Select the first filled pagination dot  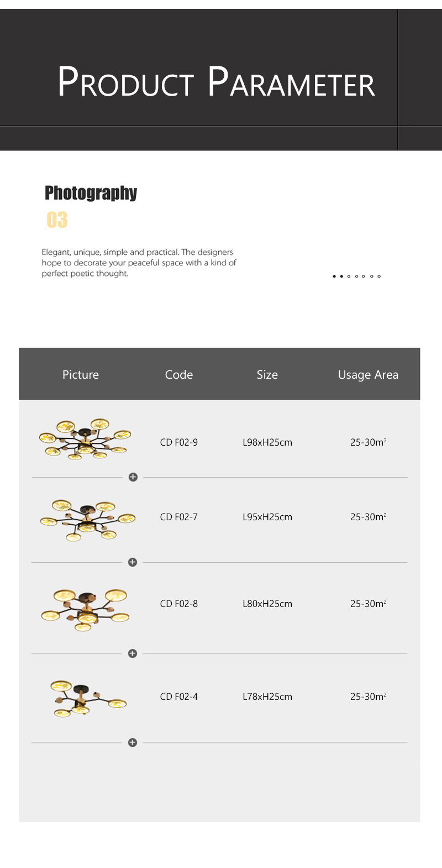coord(334,276)
